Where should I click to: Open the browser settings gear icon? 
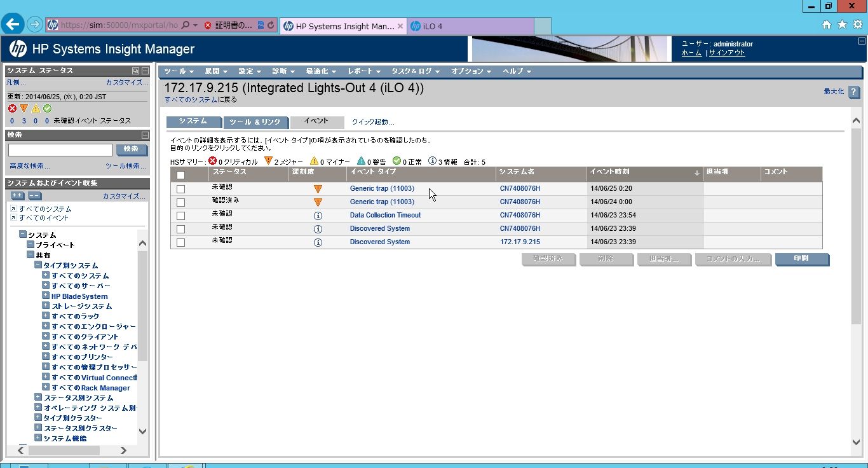pyautogui.click(x=858, y=25)
